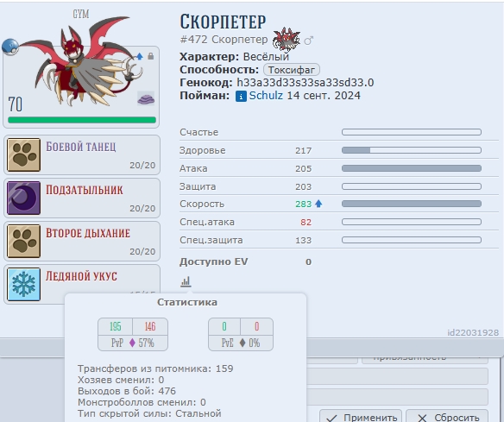Click the purple held item icon
504x422 pixels.
coord(146,98)
